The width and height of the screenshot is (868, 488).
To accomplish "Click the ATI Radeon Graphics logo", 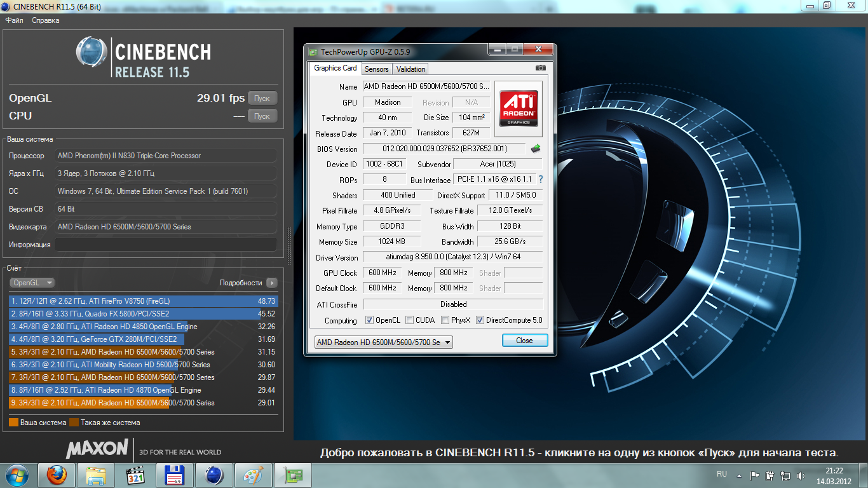I will pyautogui.click(x=519, y=108).
